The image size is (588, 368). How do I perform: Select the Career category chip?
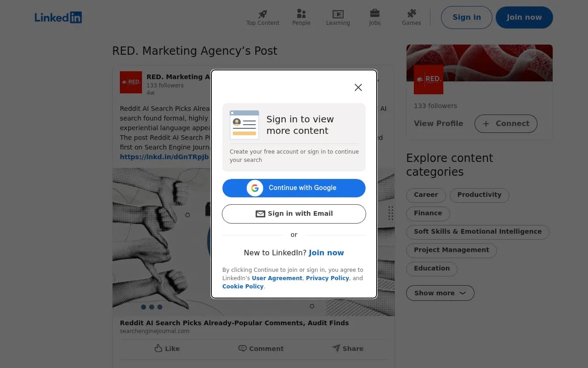pos(426,195)
